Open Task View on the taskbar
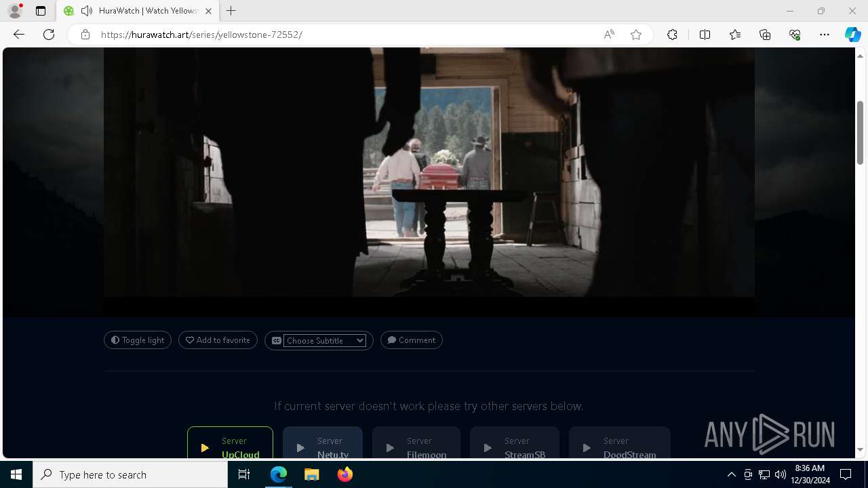The image size is (868, 488). tap(245, 474)
